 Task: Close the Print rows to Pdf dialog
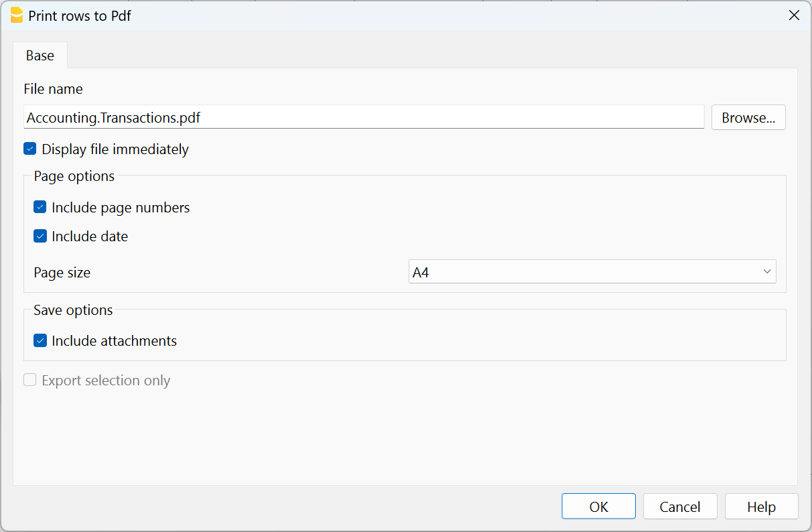coord(794,15)
